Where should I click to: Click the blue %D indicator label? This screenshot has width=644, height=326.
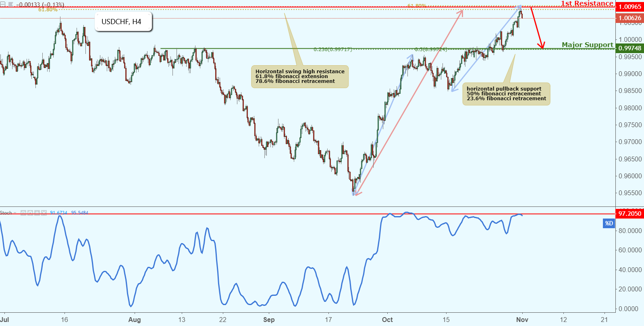pyautogui.click(x=609, y=223)
